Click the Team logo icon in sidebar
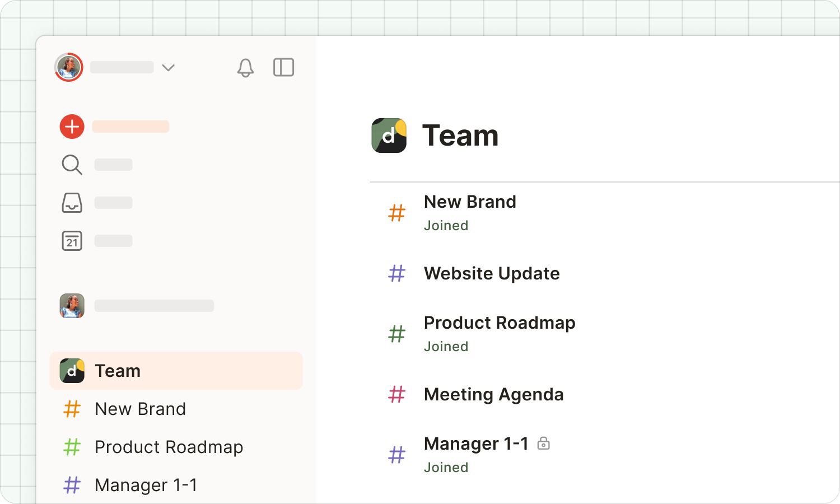The height and width of the screenshot is (504, 840). pos(72,371)
